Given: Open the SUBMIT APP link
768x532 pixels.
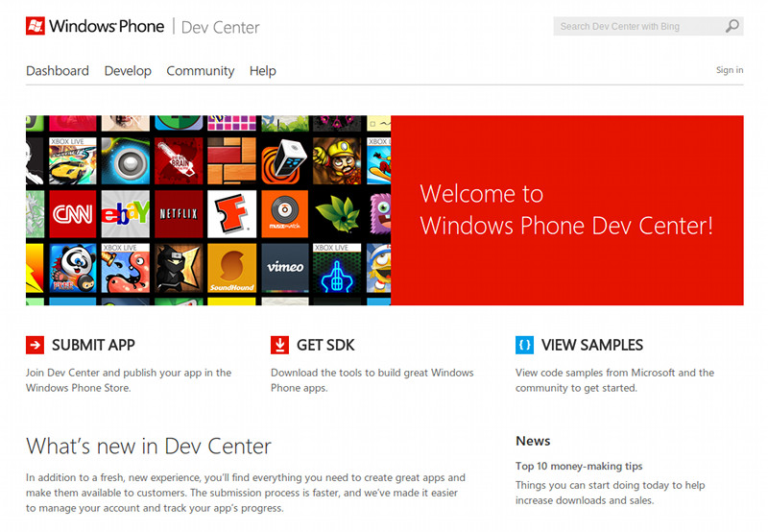Looking at the screenshot, I should [x=93, y=345].
